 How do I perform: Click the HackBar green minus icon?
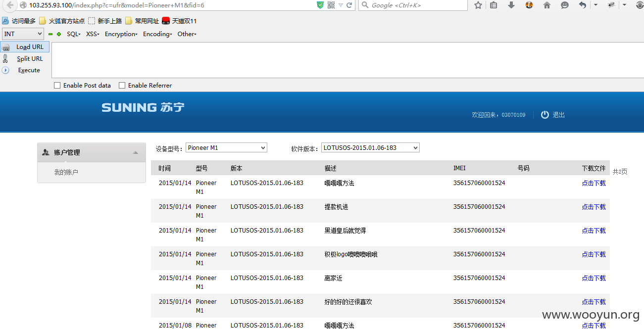point(50,34)
